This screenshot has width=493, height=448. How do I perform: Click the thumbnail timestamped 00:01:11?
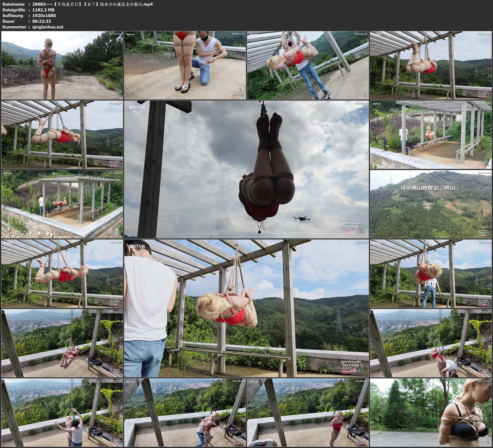coord(62,65)
